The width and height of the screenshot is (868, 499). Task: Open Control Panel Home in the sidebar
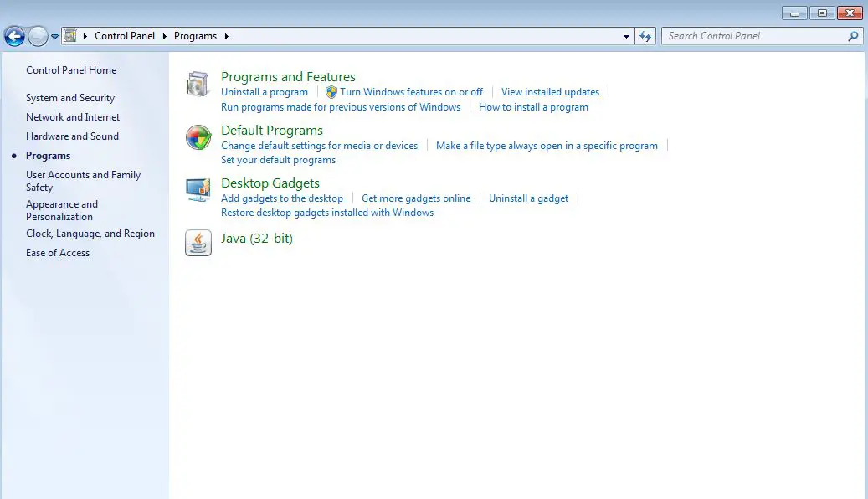[71, 70]
